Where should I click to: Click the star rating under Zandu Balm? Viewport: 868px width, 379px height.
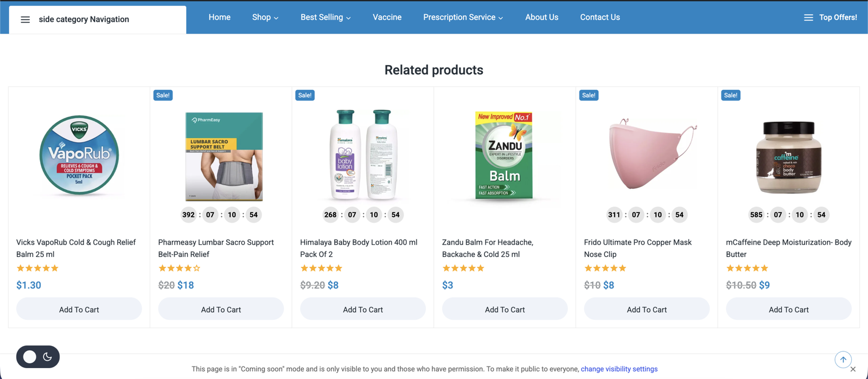[x=463, y=268]
